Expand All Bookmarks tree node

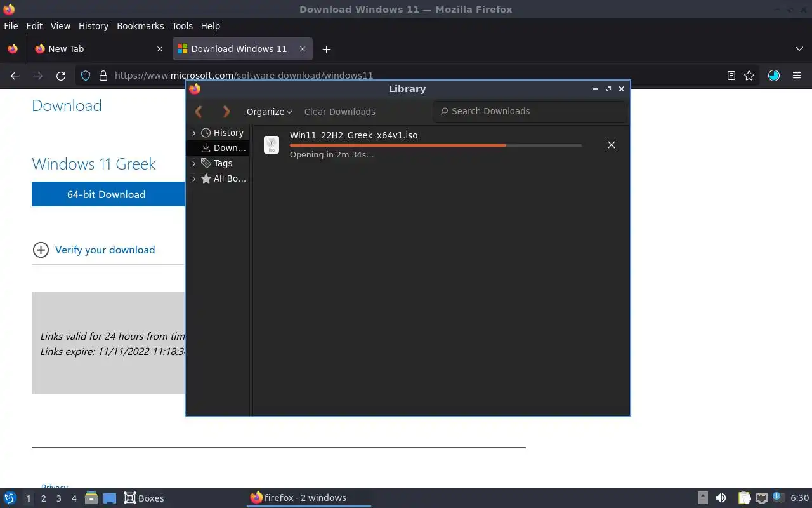(193, 178)
